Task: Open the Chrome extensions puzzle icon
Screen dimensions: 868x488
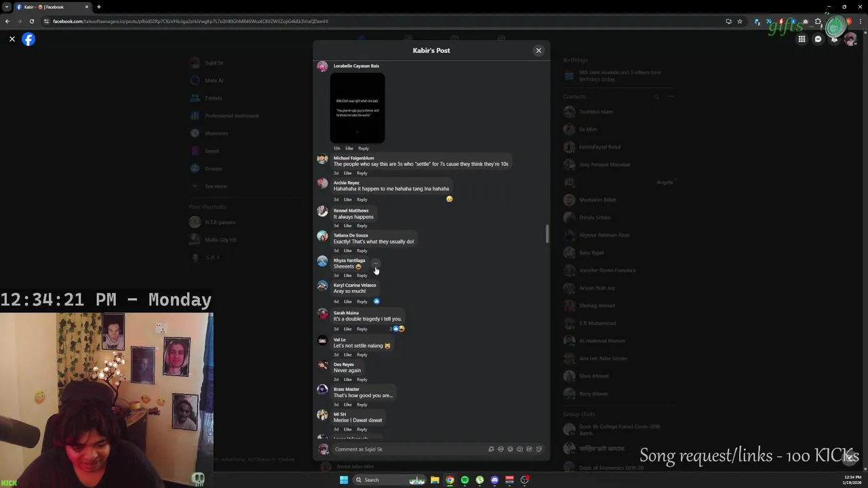Action: [x=818, y=21]
